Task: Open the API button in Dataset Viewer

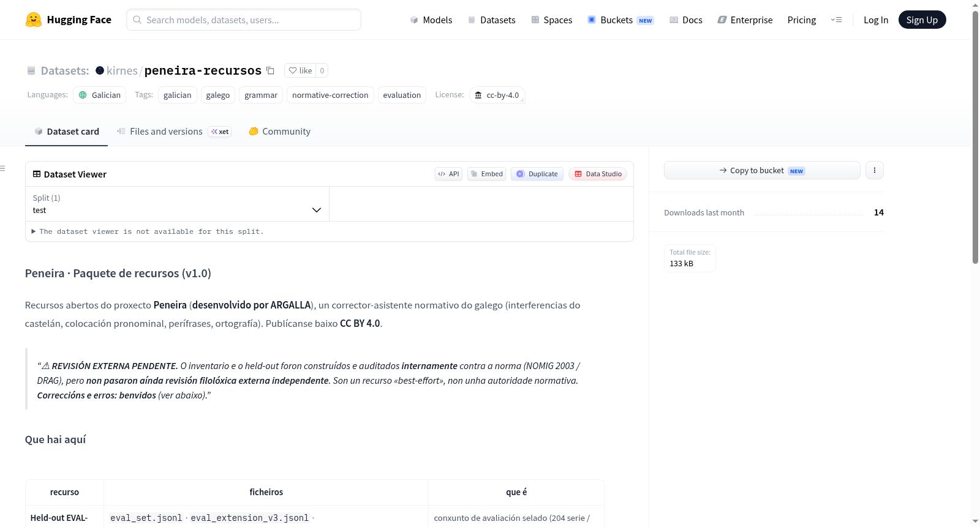Action: point(448,174)
